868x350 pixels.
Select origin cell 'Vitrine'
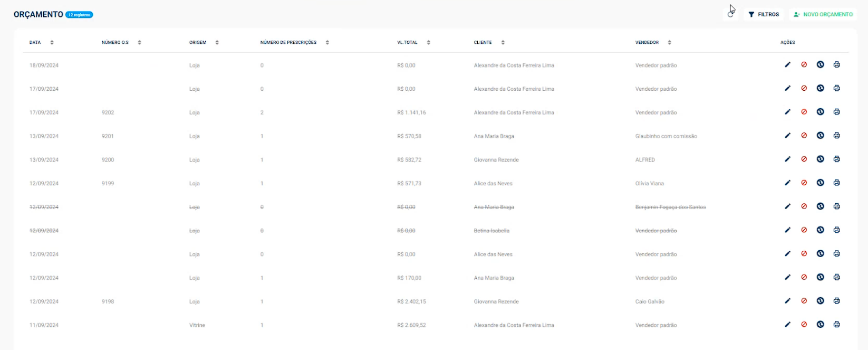pyautogui.click(x=197, y=325)
